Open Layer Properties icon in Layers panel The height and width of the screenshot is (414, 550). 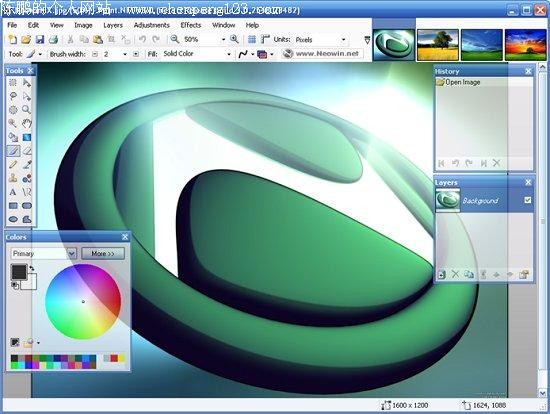523,274
